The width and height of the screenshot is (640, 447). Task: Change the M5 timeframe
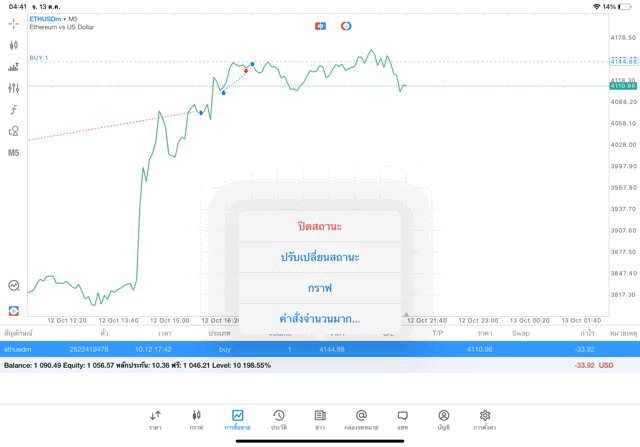point(14,153)
